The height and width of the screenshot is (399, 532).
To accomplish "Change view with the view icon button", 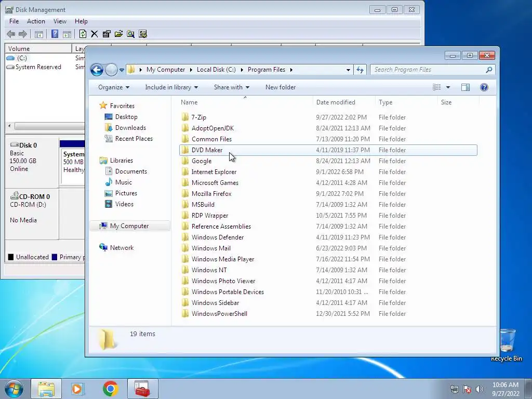I will coord(436,87).
